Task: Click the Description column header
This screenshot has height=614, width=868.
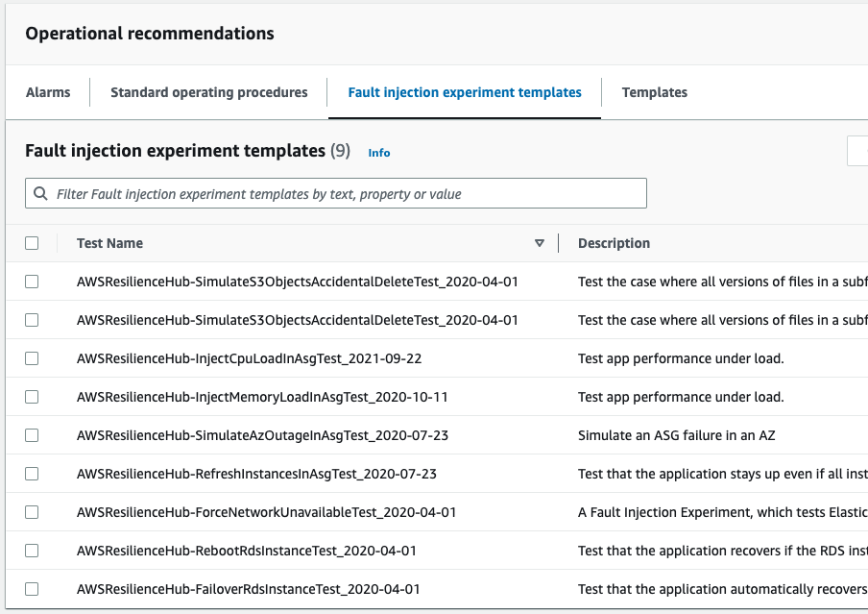Action: (x=614, y=243)
